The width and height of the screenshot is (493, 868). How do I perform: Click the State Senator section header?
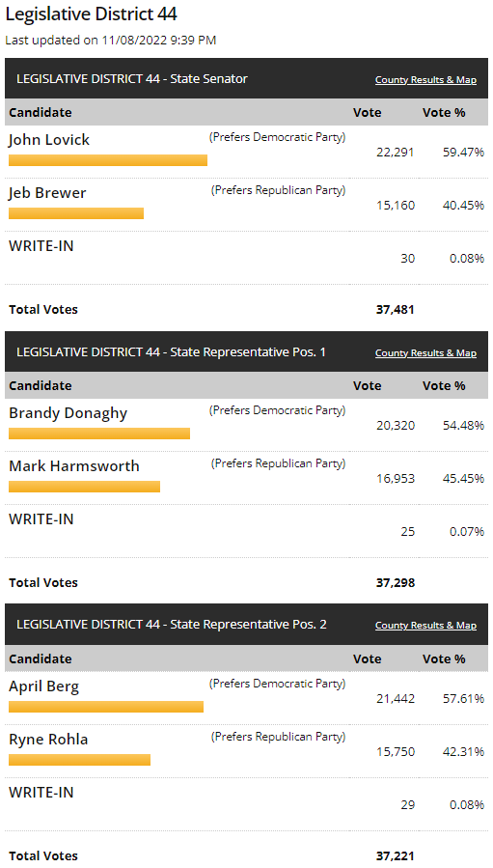(132, 78)
